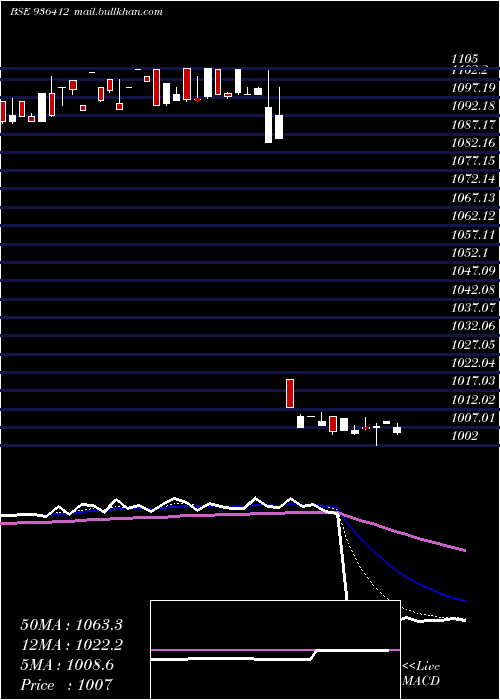The height and width of the screenshot is (700, 500).
Task: Click the 1072.14 price axis label
Action: (x=474, y=179)
